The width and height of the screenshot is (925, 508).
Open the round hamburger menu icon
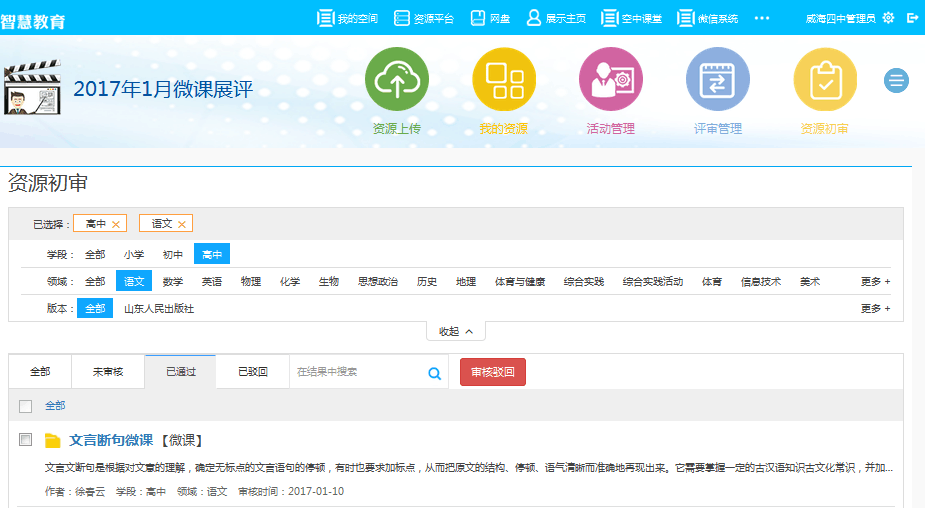tap(896, 81)
